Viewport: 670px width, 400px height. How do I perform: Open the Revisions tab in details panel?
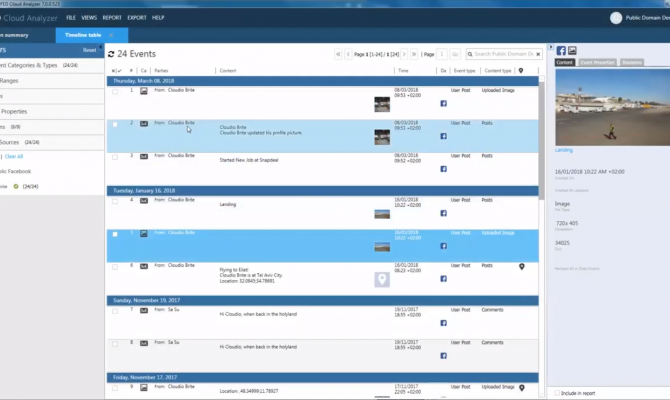(632, 62)
